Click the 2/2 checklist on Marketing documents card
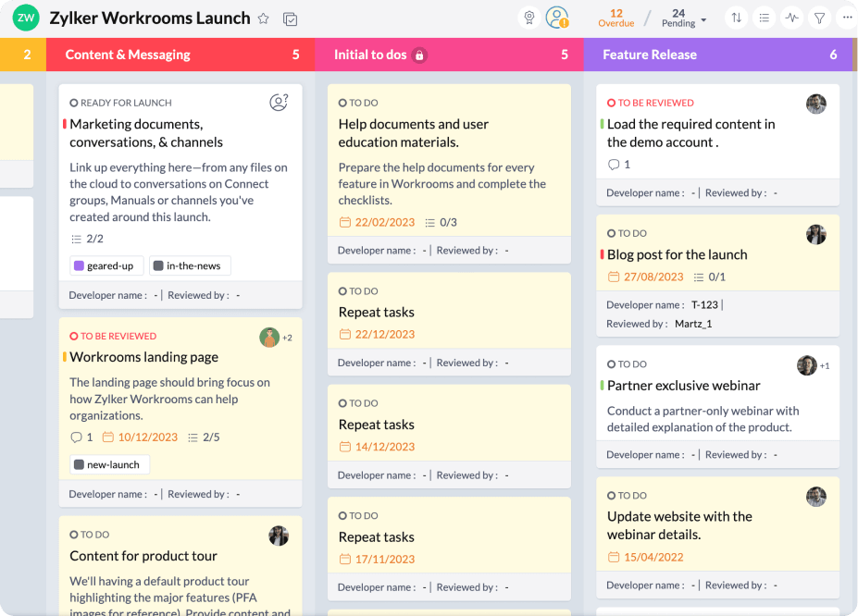858x616 pixels. tap(88, 239)
